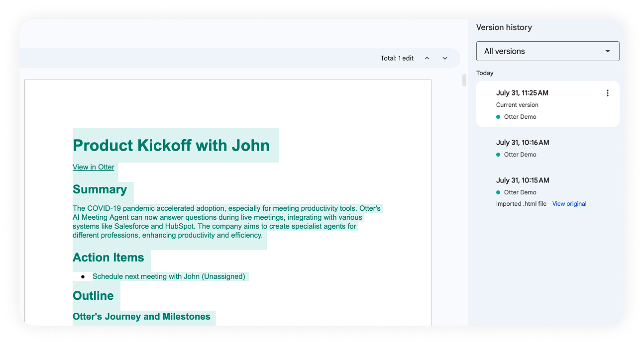
Task: Open the All versions dropdown
Action: (x=547, y=51)
